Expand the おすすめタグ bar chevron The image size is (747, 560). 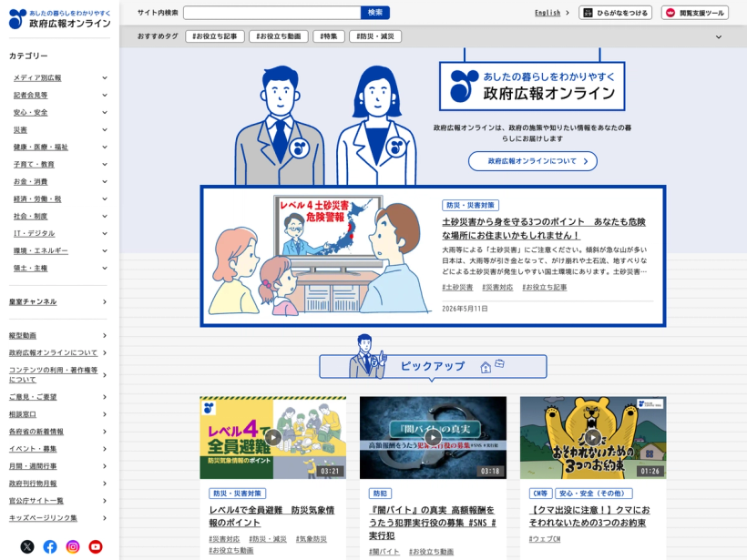click(719, 36)
